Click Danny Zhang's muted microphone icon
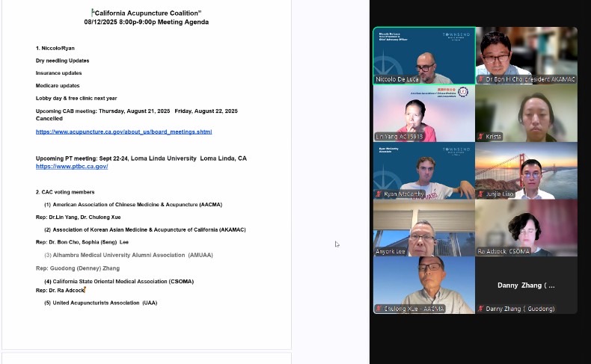The image size is (591, 364). click(x=481, y=309)
